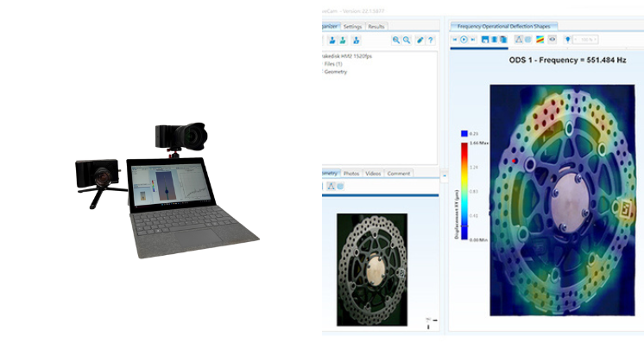Screen dimensions: 644x363
Task: Toggle wireframe triangle icon in geometry toolbar
Action: point(331,186)
